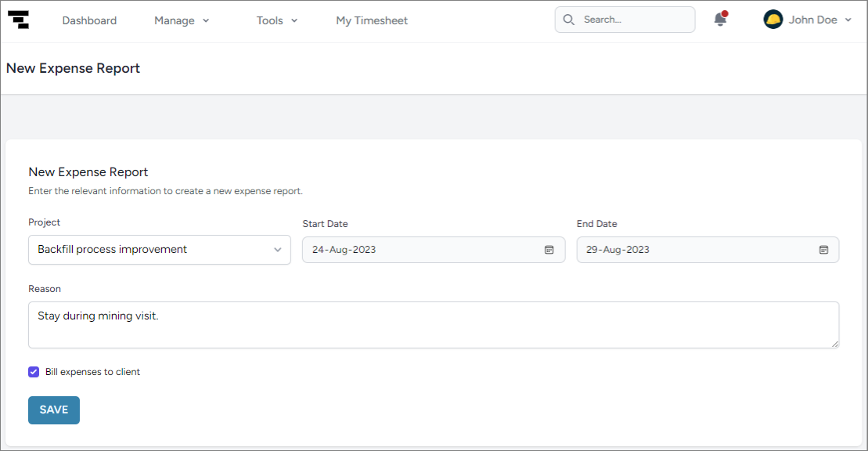
Task: Expand the Tools menu chevron
Action: [294, 21]
